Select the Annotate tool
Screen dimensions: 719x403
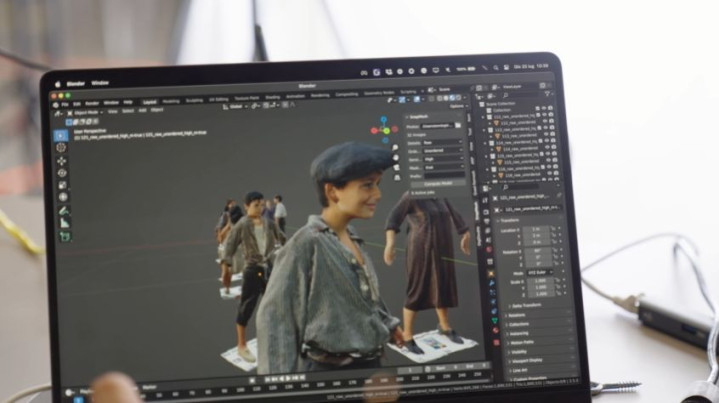tap(64, 211)
